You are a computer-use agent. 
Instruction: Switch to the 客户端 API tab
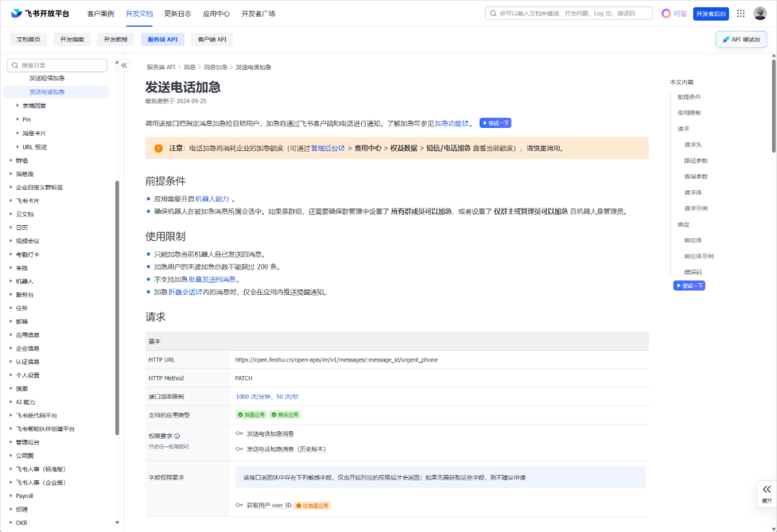(x=214, y=40)
